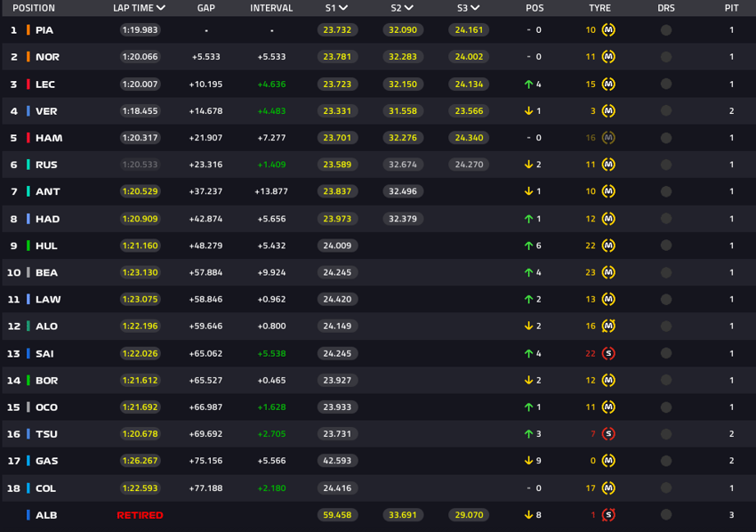Screen dimensions: 756x532
Task: Click LEC's red team color bar
Action: pyautogui.click(x=28, y=84)
